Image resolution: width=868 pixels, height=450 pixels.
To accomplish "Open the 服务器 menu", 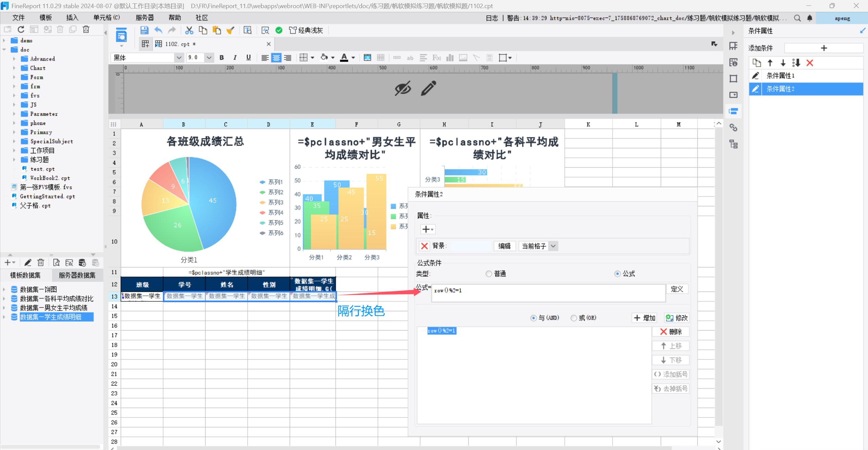I will pyautogui.click(x=144, y=18).
